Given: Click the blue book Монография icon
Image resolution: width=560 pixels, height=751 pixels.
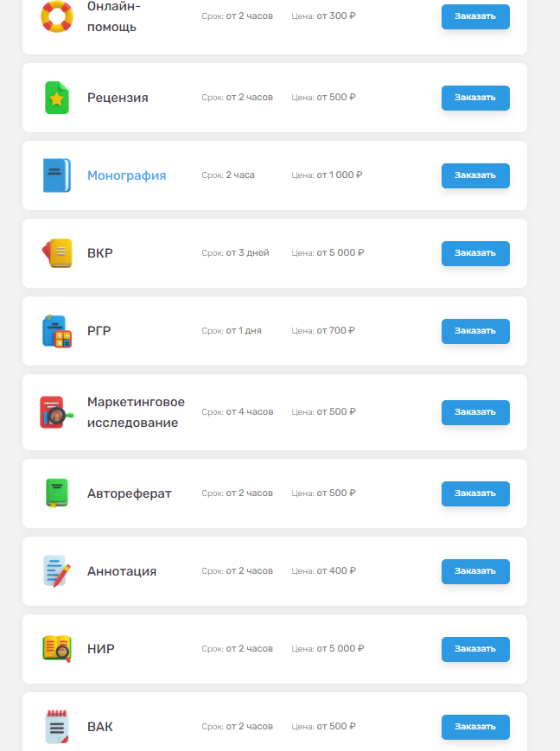Looking at the screenshot, I should coord(57,175).
